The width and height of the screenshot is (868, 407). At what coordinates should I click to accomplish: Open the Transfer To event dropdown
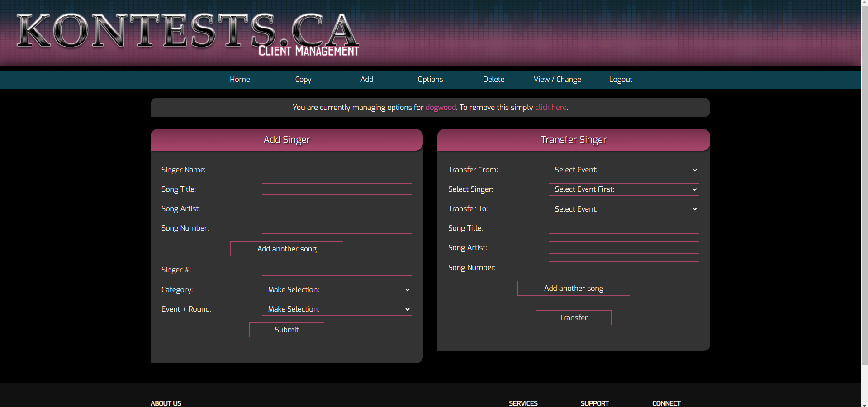(624, 209)
